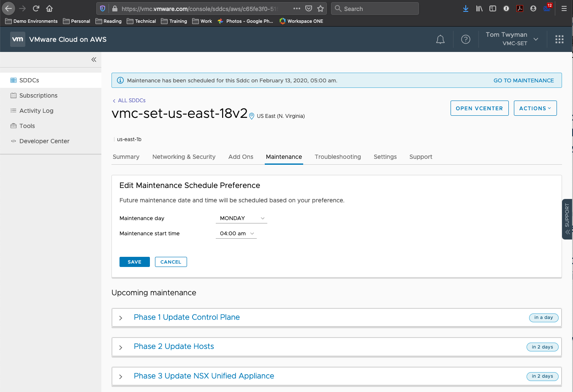Open the Maintenance start time dropdown
This screenshot has width=573, height=392.
pos(236,234)
